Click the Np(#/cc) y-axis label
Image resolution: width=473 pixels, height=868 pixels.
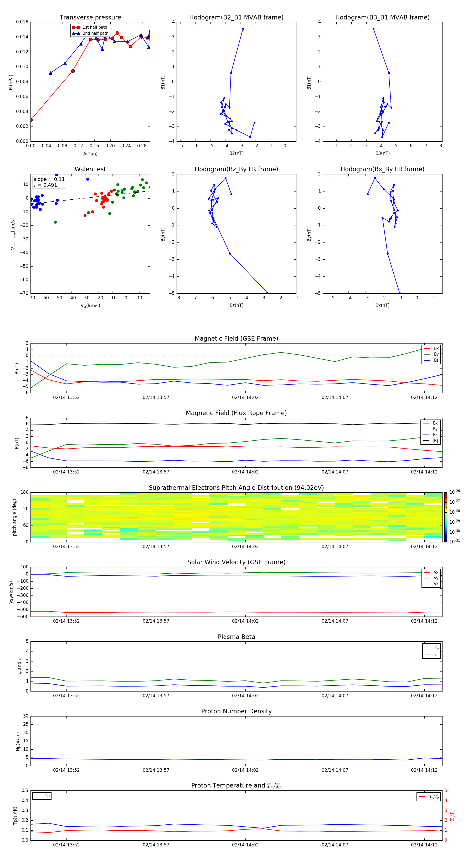18,741
